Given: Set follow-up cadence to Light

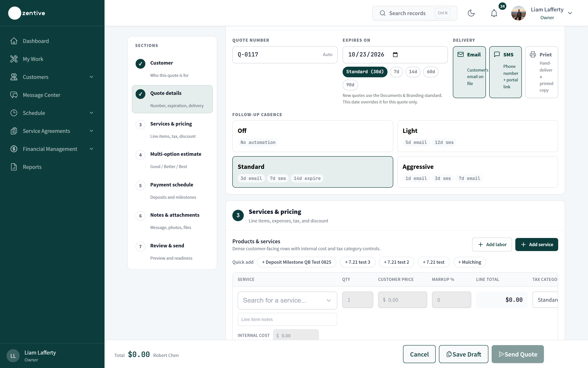Looking at the screenshot, I should point(478,136).
